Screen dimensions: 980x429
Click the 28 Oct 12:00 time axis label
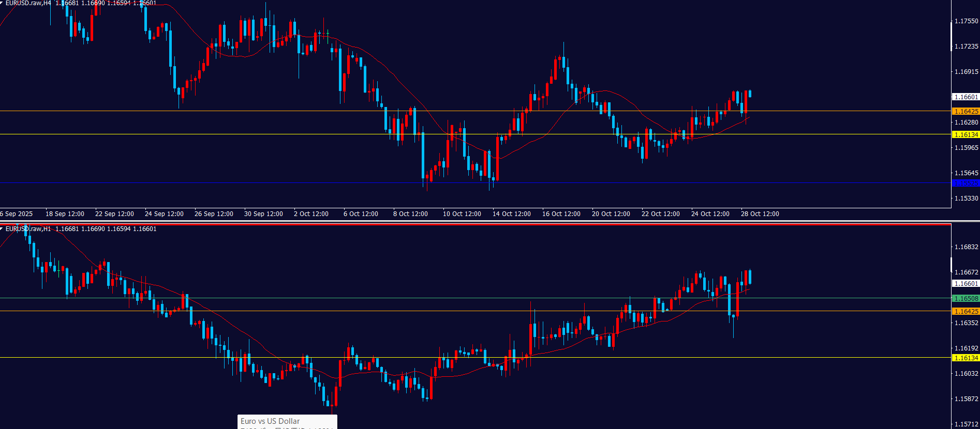760,213
